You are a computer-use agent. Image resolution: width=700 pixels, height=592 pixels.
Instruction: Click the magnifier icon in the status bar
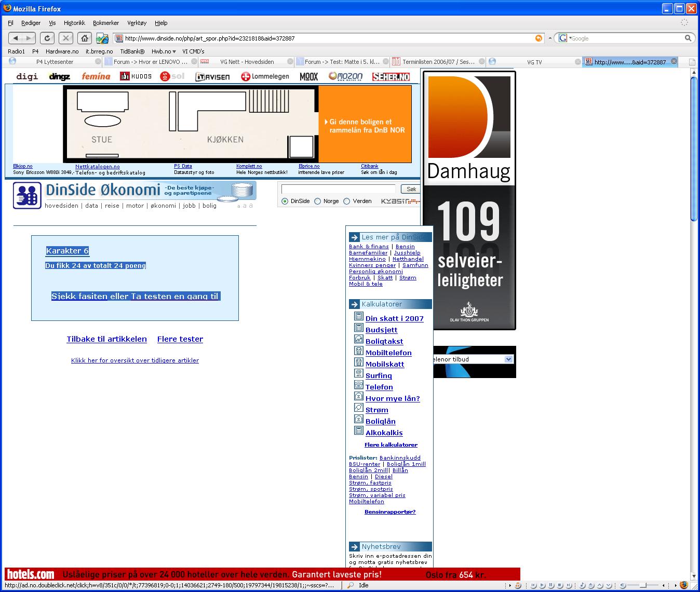pos(351,585)
